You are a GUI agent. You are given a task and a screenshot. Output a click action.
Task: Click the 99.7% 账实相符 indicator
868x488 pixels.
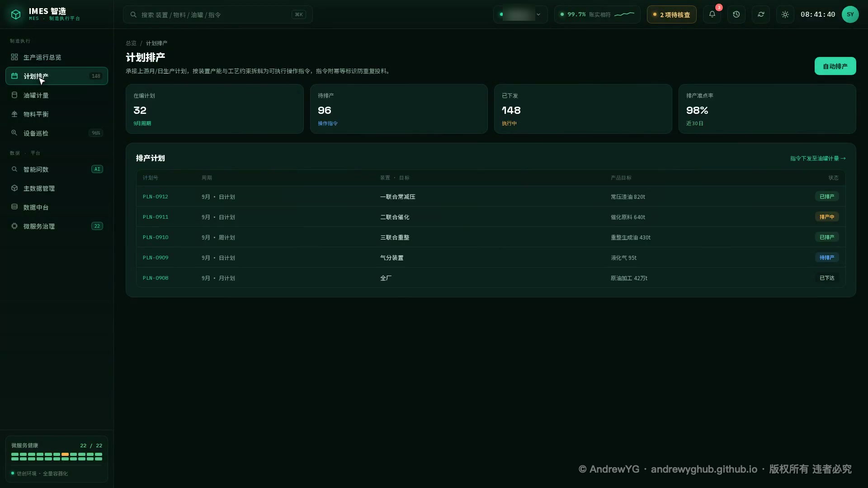coord(597,14)
